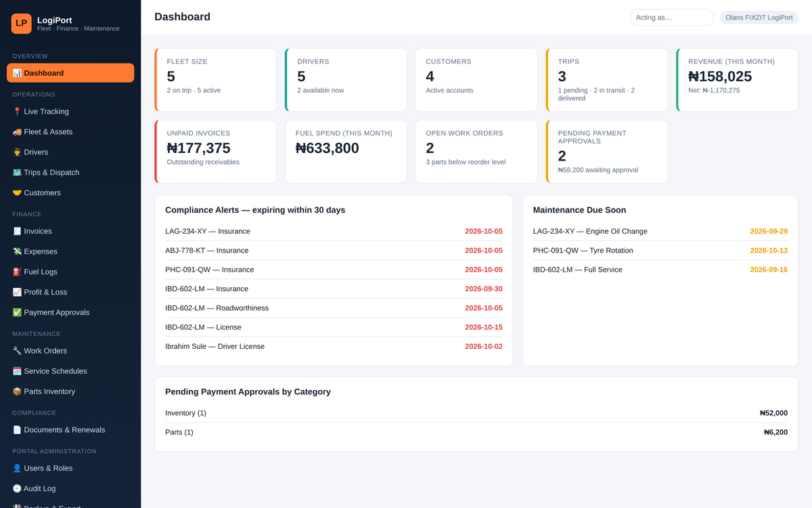Click the Invoices receipt icon
812x508 pixels.
pyautogui.click(x=17, y=232)
